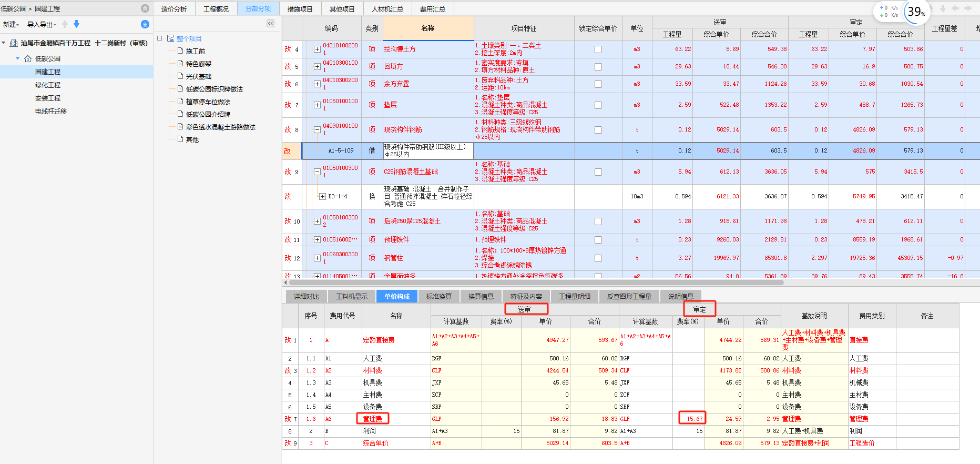Click the horizontal scrollbar under the item table
Viewport: 980px width, 464px height.
coord(535,283)
